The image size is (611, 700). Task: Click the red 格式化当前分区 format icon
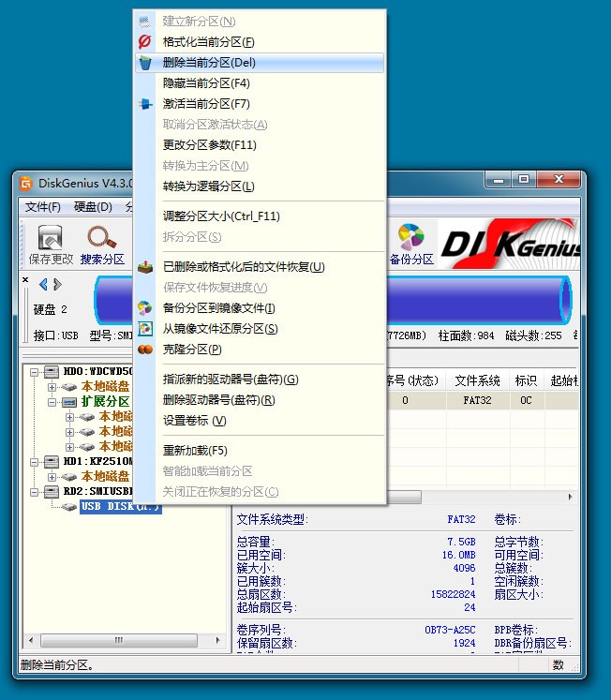144,42
